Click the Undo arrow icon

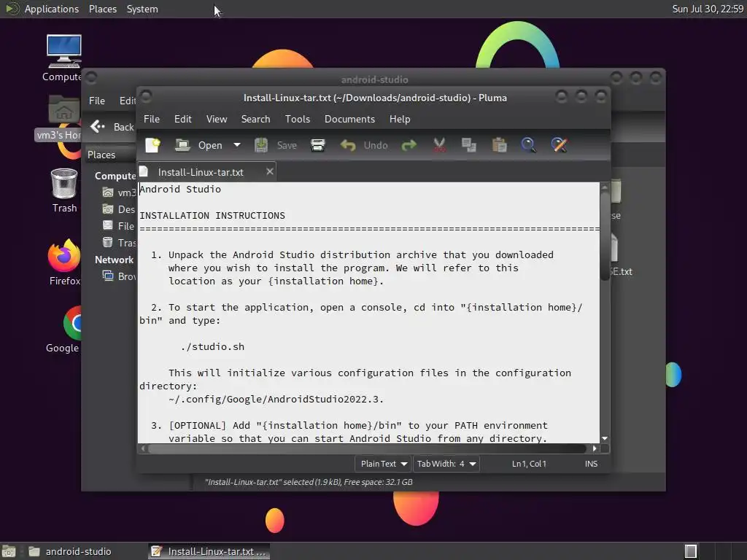pos(348,145)
